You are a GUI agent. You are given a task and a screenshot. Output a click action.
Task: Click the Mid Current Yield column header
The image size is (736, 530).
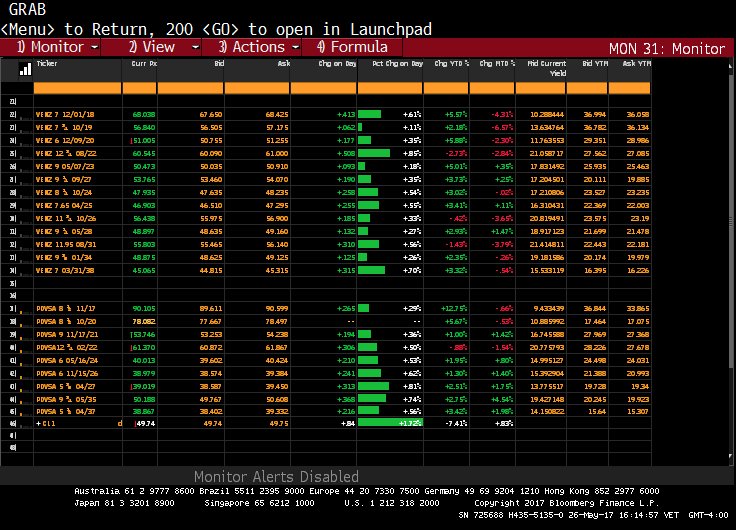point(546,67)
